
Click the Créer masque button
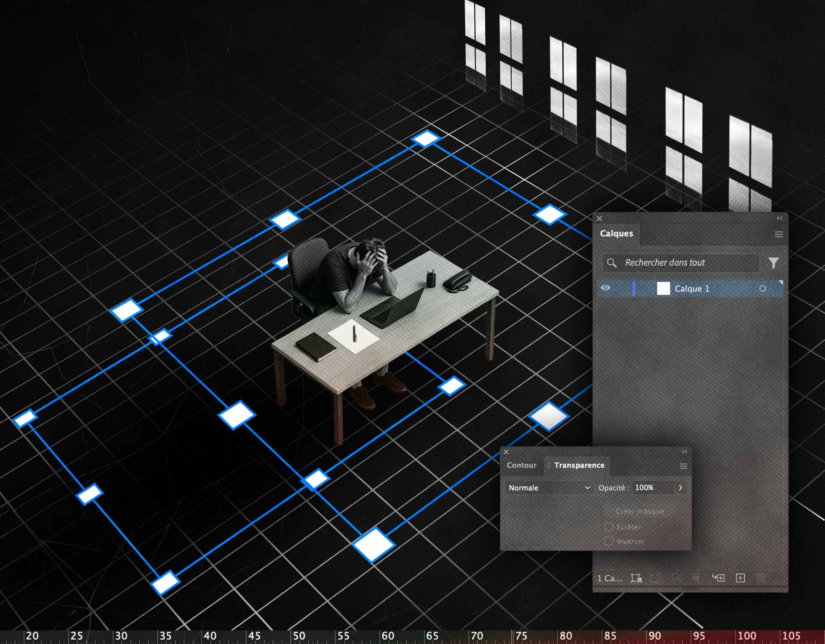coord(639,511)
